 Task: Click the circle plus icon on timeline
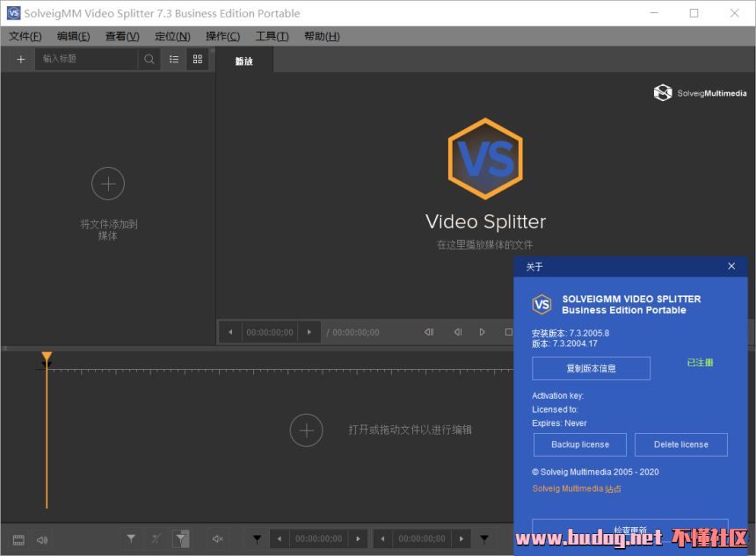pyautogui.click(x=306, y=430)
